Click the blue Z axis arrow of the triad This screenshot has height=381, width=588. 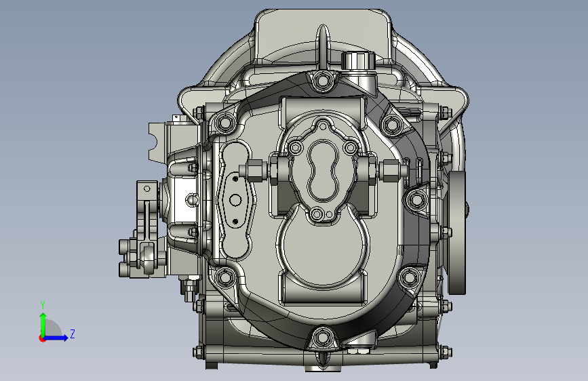56,338
